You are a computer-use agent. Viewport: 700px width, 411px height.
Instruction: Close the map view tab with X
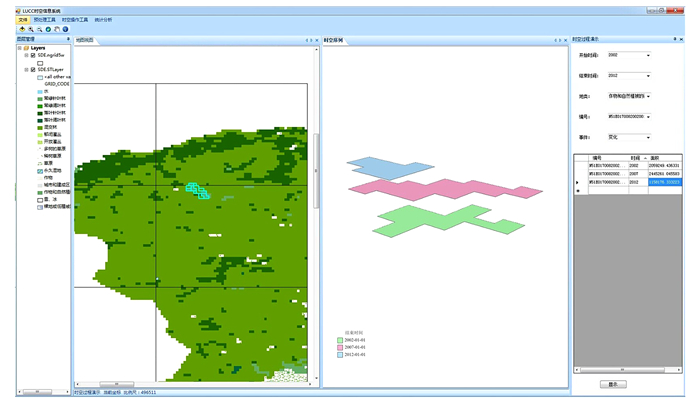tap(316, 40)
